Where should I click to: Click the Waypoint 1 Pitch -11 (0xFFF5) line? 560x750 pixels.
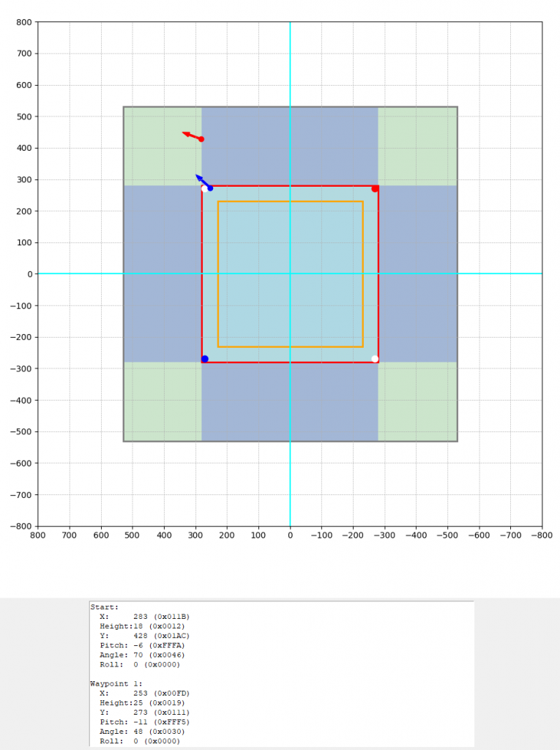[143, 721]
